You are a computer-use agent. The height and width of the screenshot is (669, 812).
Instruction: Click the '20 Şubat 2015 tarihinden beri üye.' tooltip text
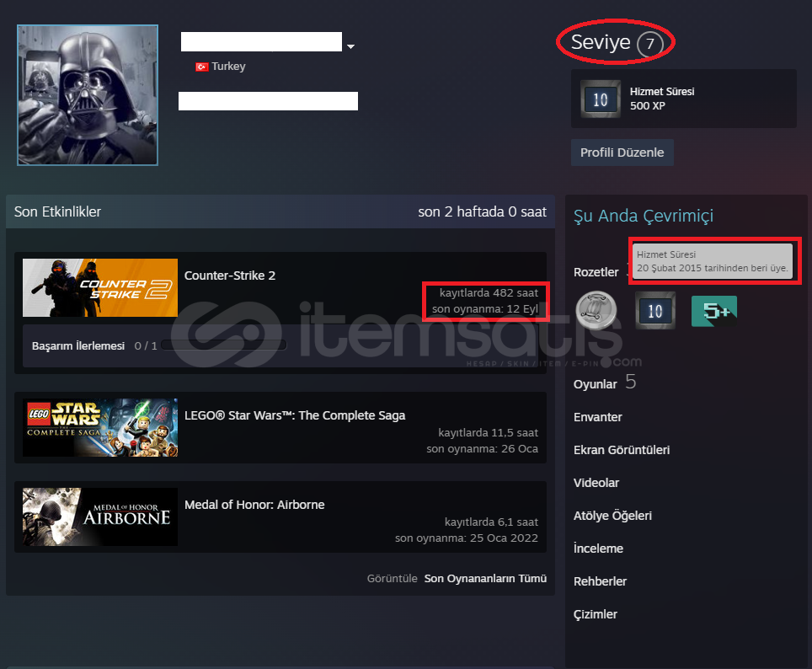pos(712,268)
